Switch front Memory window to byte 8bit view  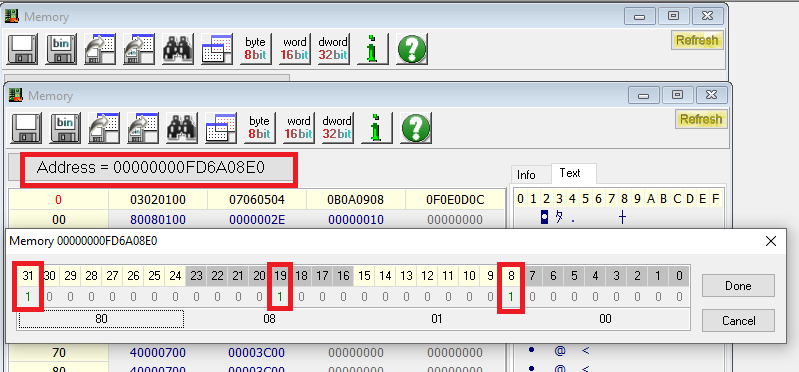coord(259,127)
